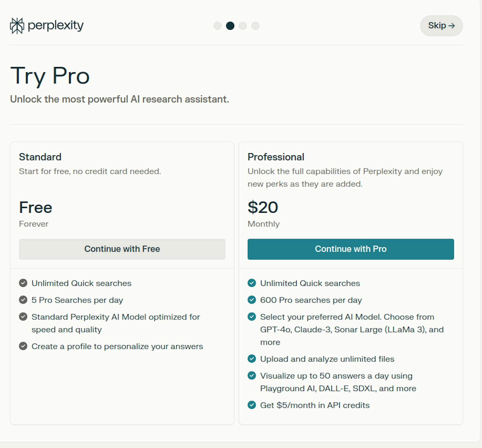Viewport: 482px width, 448px height.
Task: Select the third progress dot
Action: point(243,26)
